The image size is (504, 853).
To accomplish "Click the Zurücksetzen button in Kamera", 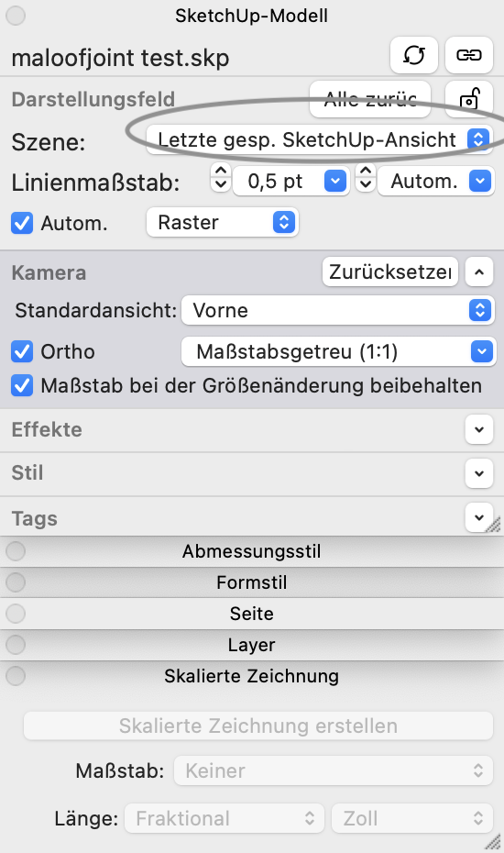I will tap(389, 271).
